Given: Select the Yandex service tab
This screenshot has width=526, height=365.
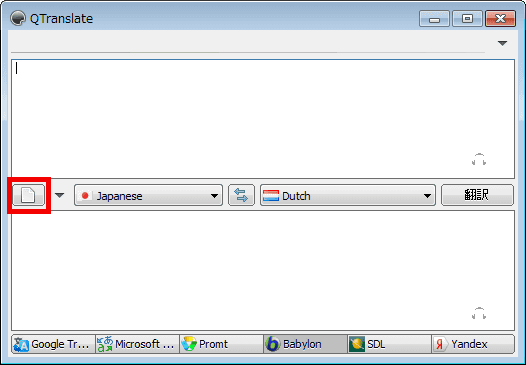Looking at the screenshot, I should point(473,344).
